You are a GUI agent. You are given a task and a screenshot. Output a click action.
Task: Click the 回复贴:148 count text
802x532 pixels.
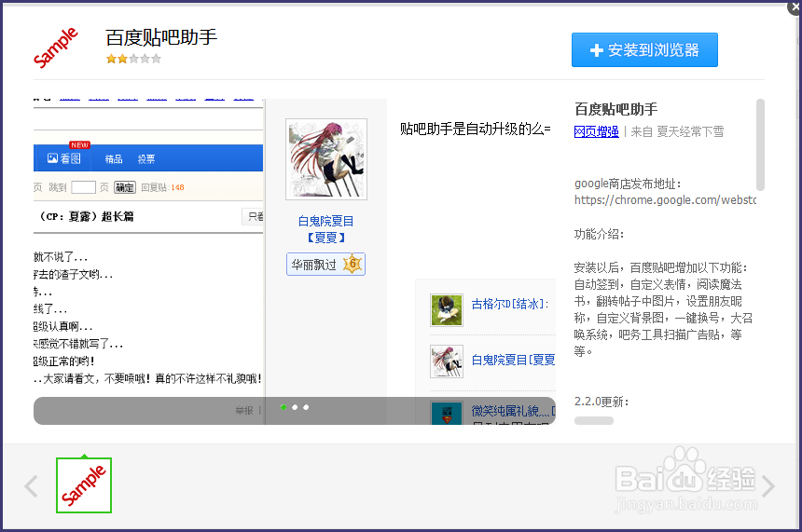pyautogui.click(x=162, y=187)
